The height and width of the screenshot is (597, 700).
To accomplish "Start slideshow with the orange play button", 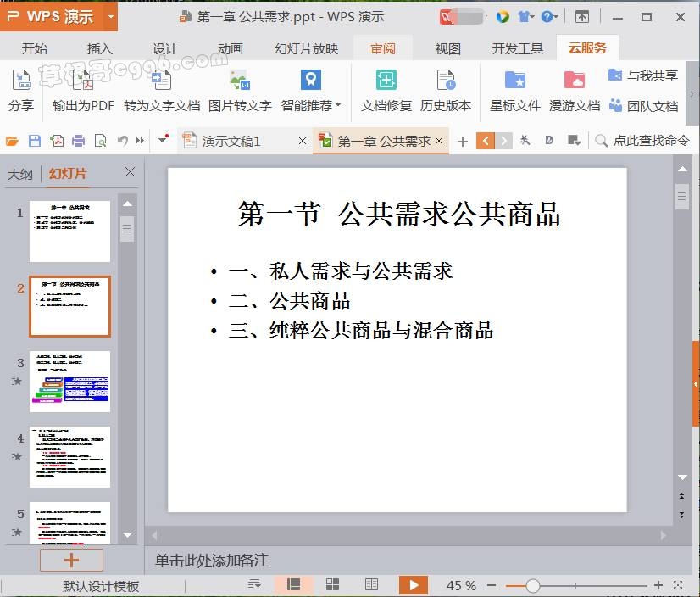I will pos(413,585).
